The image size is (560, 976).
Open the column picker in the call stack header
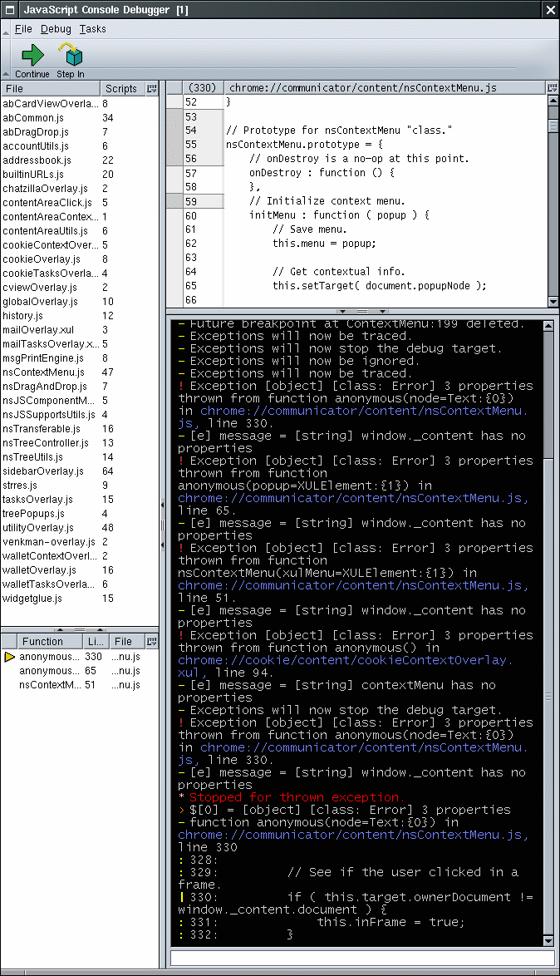[x=152, y=641]
